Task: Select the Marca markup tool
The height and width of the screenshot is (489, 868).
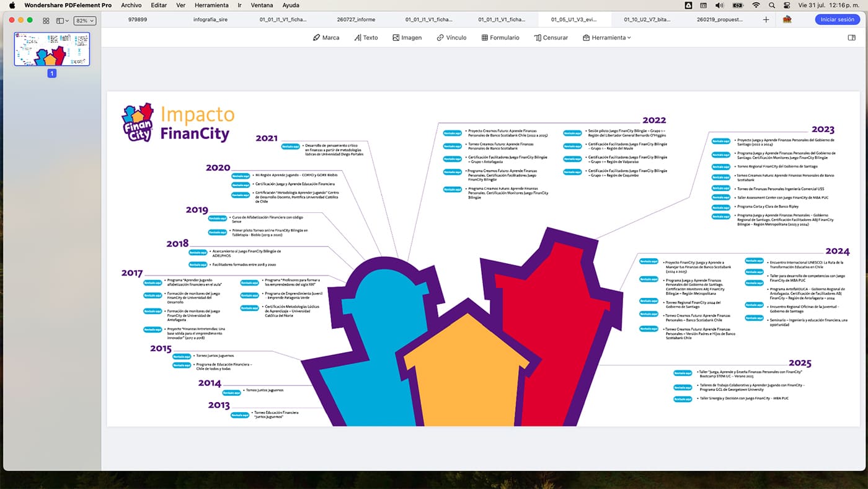Action: click(326, 37)
